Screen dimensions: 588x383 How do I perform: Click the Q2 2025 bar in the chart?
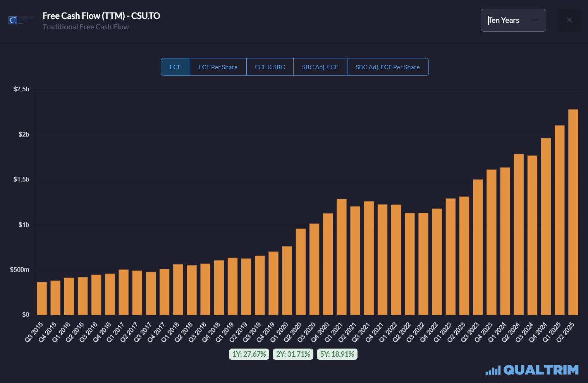tap(573, 212)
